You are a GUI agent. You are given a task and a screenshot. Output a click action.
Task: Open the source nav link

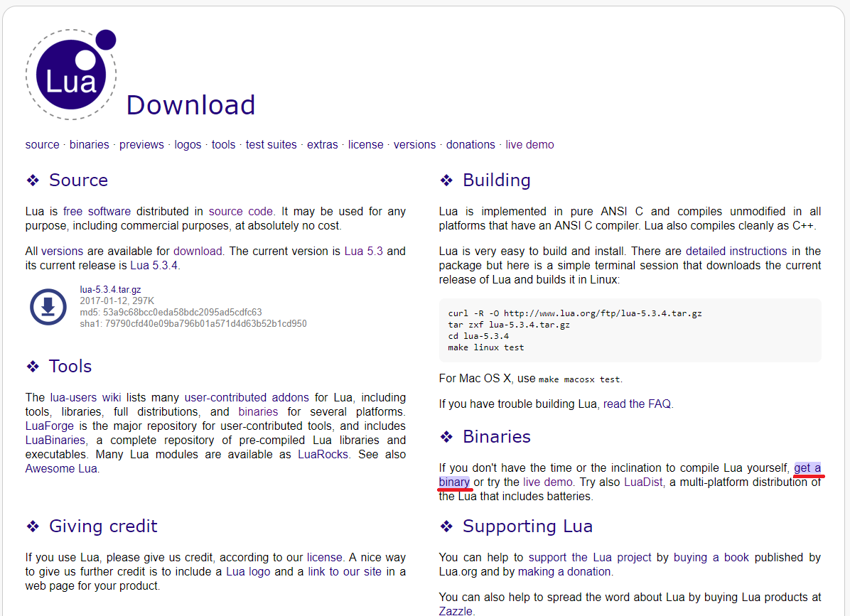coord(42,145)
